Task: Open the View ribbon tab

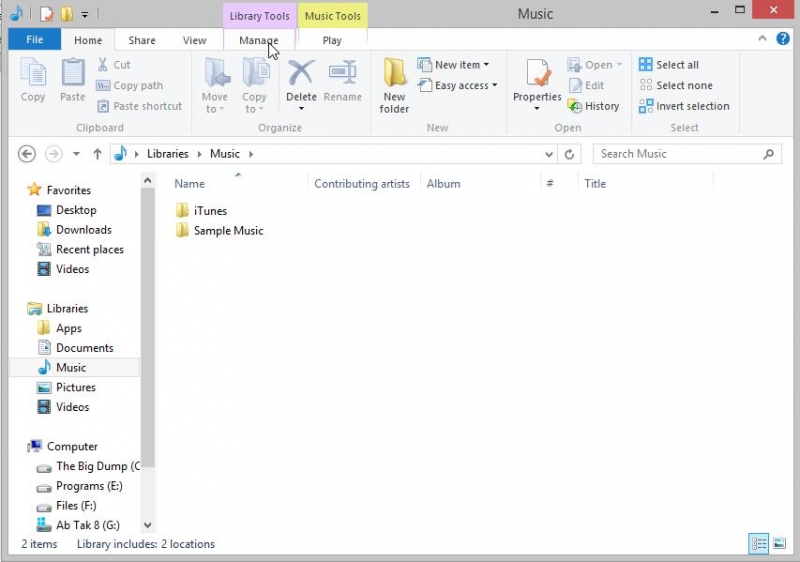Action: (194, 40)
